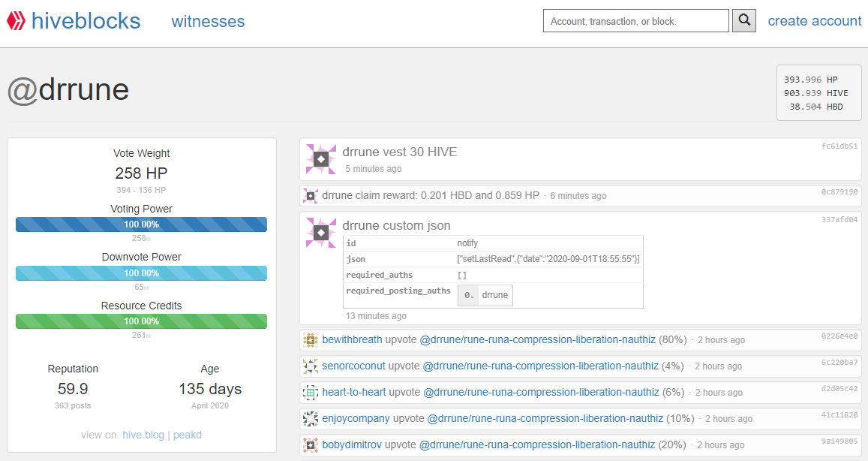Click the April 2020 creation date
This screenshot has width=868, height=461.
tap(210, 405)
